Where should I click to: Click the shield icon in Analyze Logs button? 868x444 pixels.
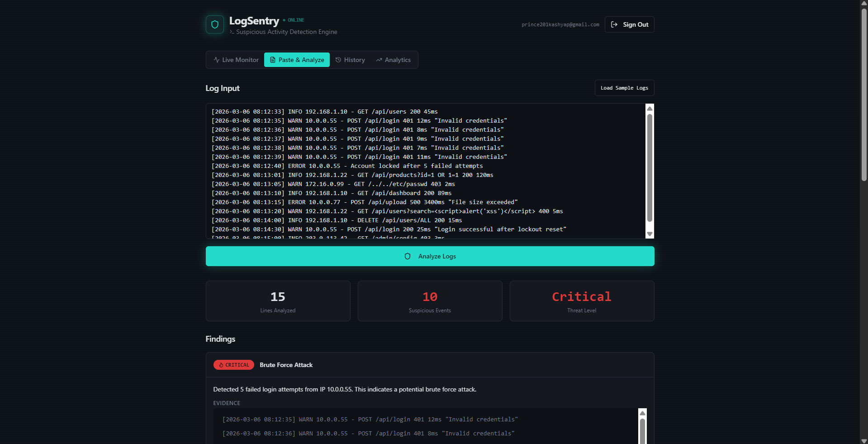point(408,256)
